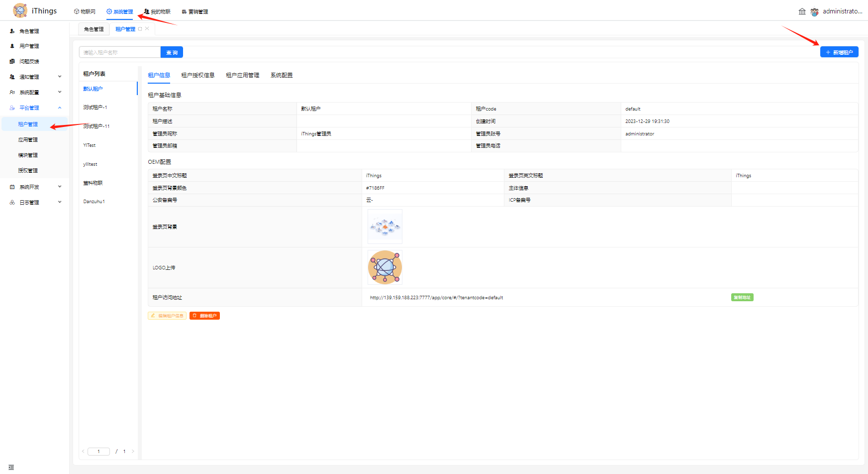Close the 租户管理 tab with its X icon
This screenshot has width=868, height=474.
(x=147, y=29)
